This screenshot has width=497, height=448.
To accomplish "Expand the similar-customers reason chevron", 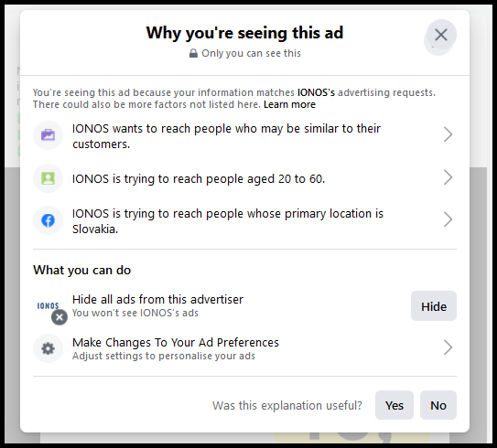I will tap(448, 135).
